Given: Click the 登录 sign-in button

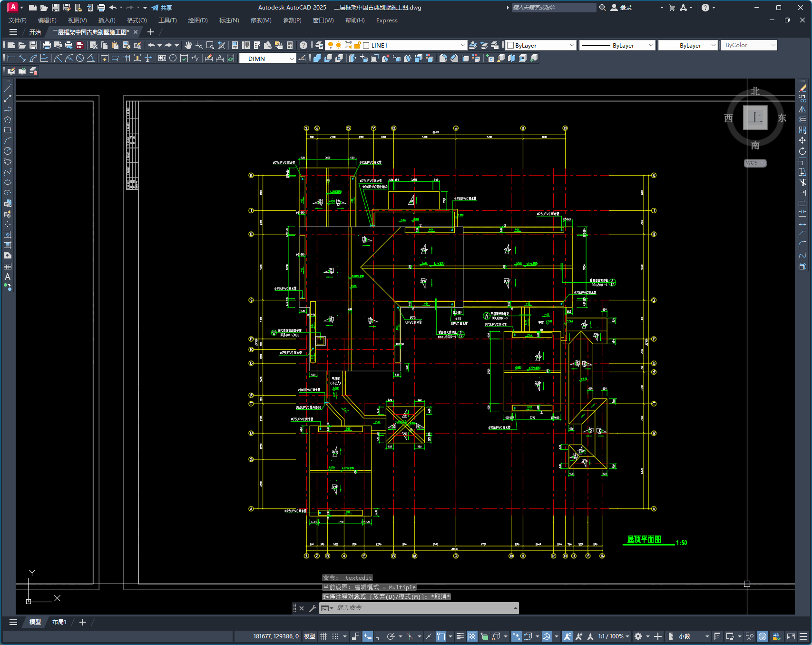Looking at the screenshot, I should pos(621,8).
